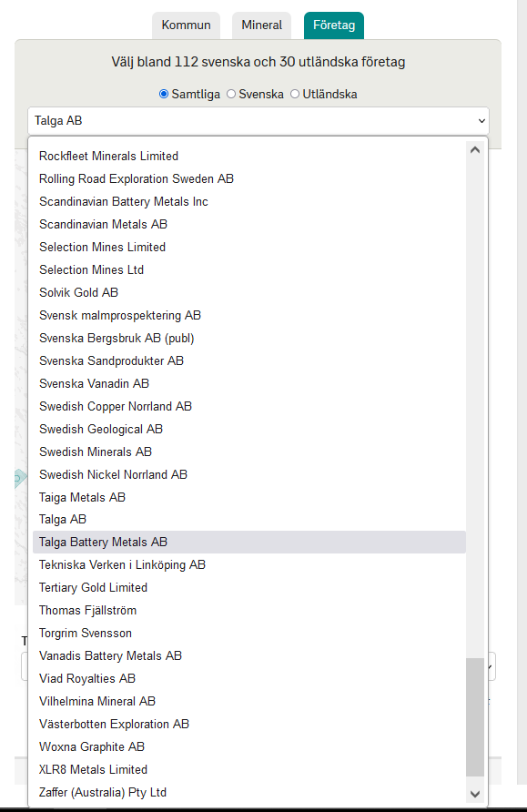Image resolution: width=527 pixels, height=812 pixels.
Task: Select Västerbotten Exploration AB
Action: pos(249,725)
